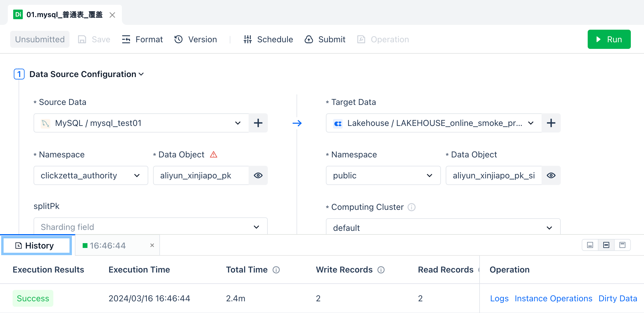Click warning icon beside source Data Object
The width and height of the screenshot is (644, 313).
tap(214, 154)
